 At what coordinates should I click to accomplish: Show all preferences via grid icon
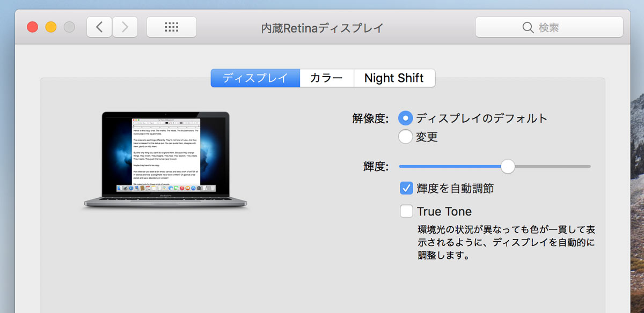[171, 27]
